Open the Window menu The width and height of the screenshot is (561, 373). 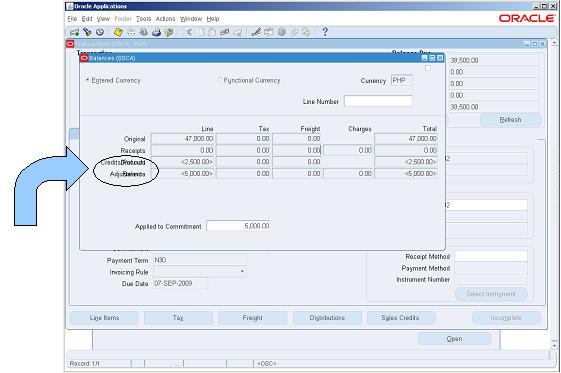click(191, 19)
